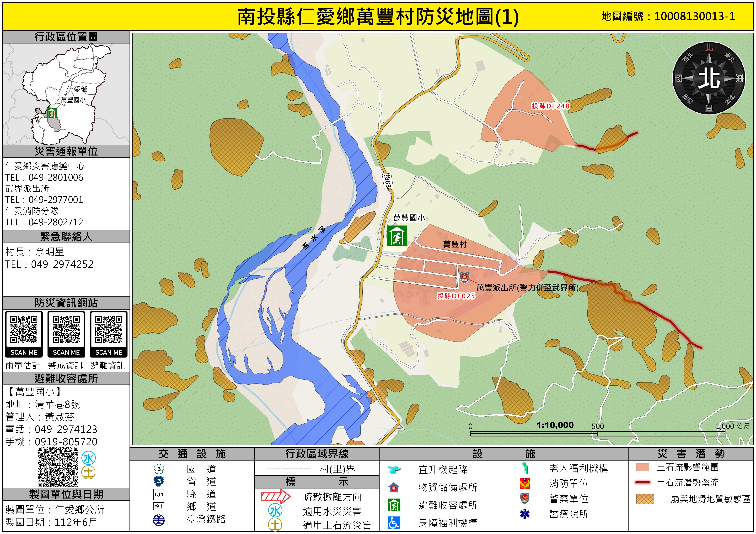Click the 投縣DF025 debris flow label
The width and height of the screenshot is (756, 534).
pos(456,296)
